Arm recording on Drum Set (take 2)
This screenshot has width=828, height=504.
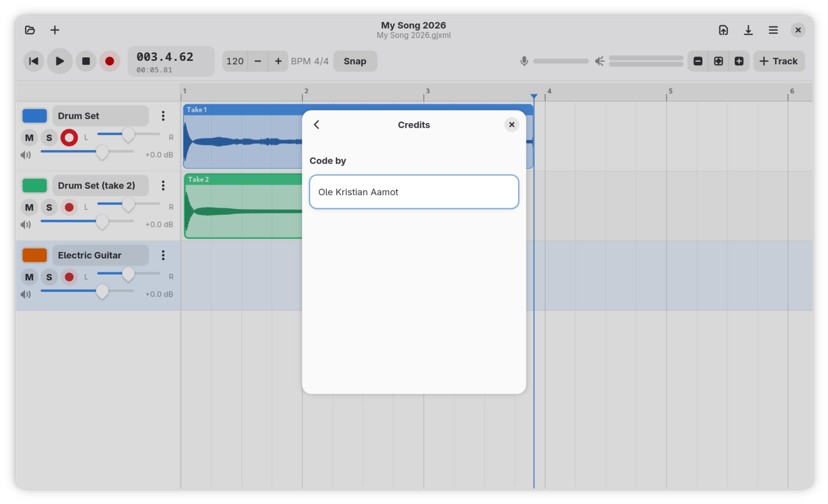69,207
